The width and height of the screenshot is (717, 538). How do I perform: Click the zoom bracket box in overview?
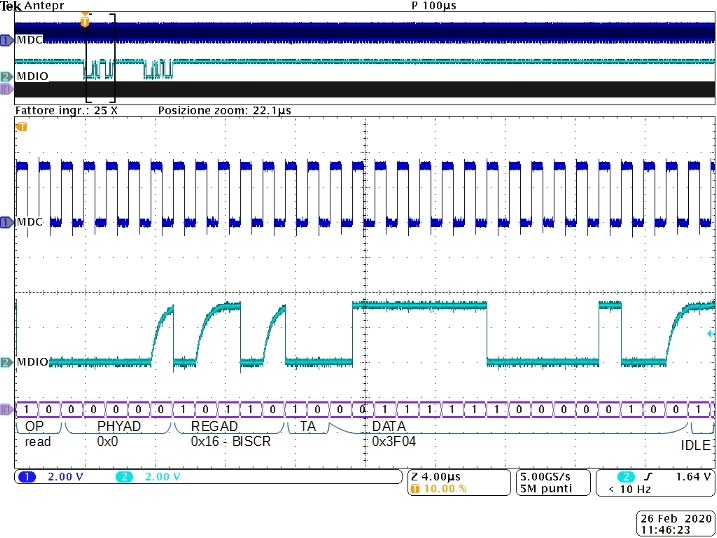click(x=101, y=58)
